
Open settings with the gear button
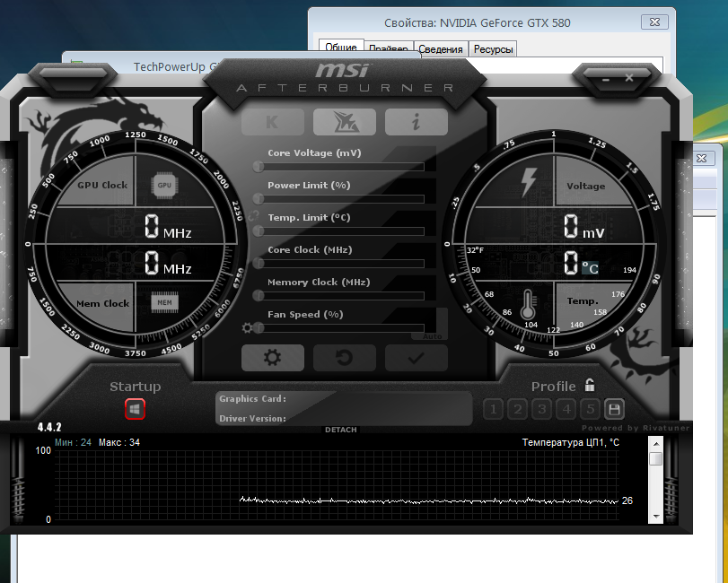coord(273,358)
